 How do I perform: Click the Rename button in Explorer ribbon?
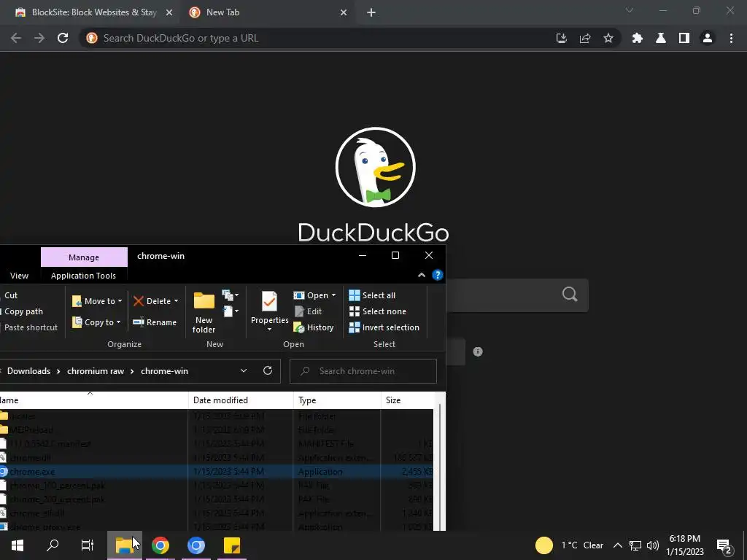[155, 322]
